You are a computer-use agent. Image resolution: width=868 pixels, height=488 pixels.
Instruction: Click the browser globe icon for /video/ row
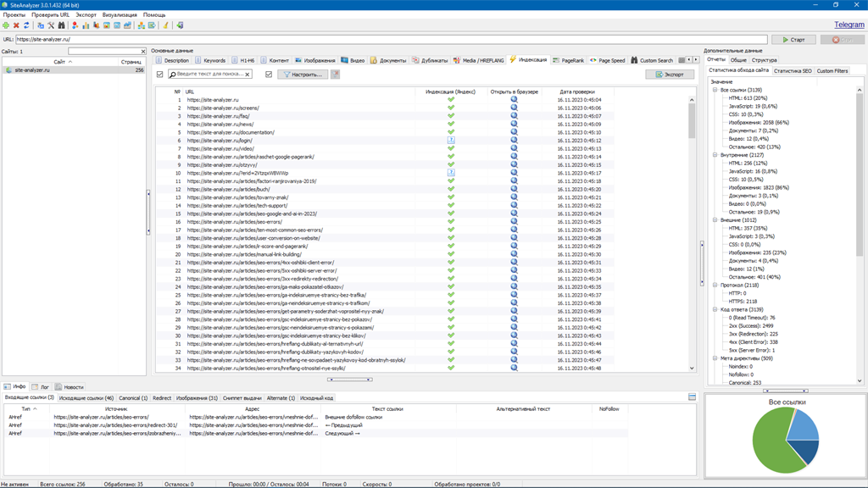(514, 148)
